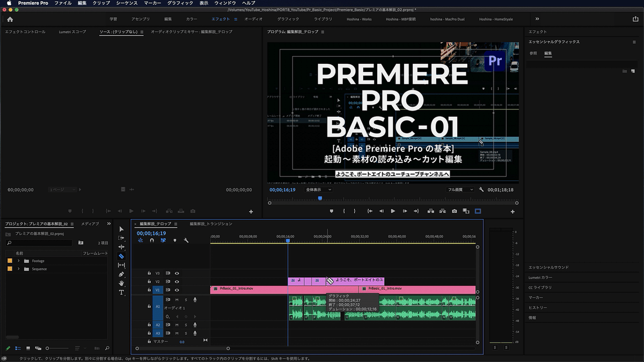
Task: Open Source panel hamburger menu
Action: pyautogui.click(x=142, y=32)
